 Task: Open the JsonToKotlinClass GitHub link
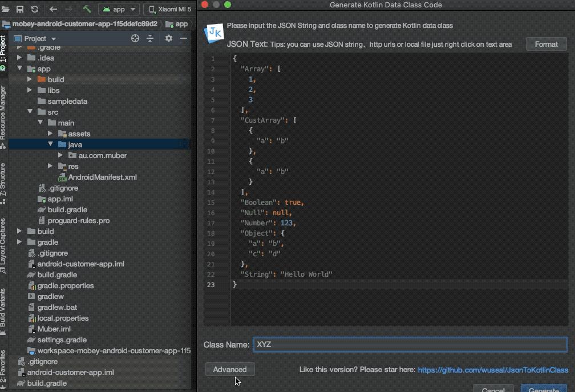[x=493, y=370]
